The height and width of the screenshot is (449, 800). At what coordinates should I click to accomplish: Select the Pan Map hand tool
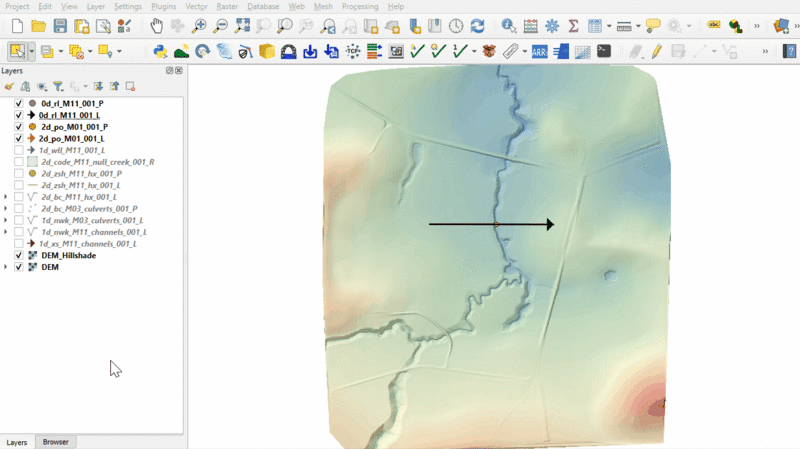(157, 26)
